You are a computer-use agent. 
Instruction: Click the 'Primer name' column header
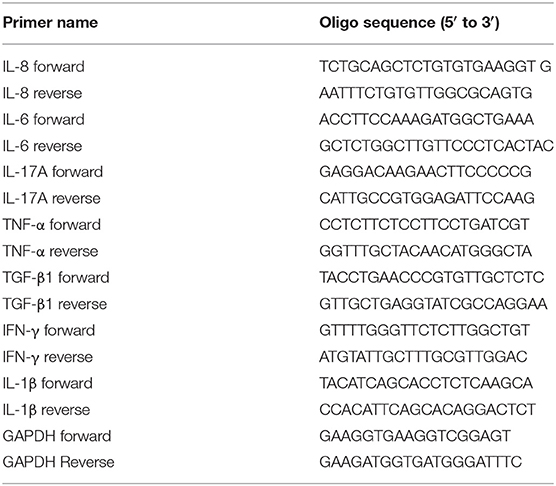coord(50,23)
